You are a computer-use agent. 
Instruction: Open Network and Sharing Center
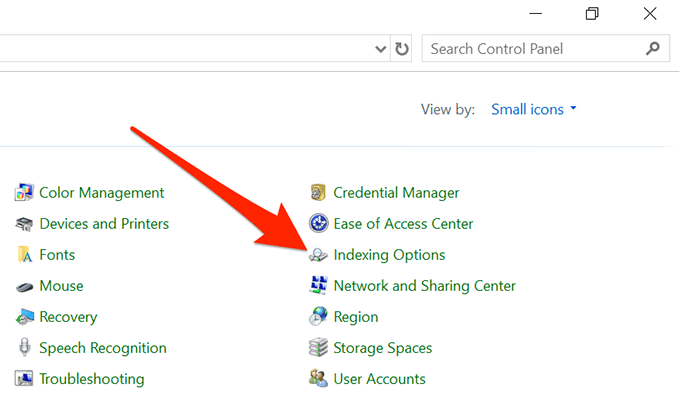(424, 286)
